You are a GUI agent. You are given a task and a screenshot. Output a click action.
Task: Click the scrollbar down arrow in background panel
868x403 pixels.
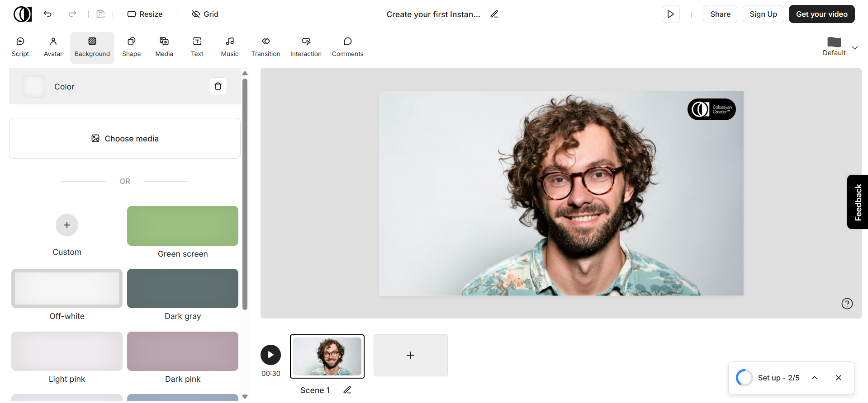(x=245, y=397)
